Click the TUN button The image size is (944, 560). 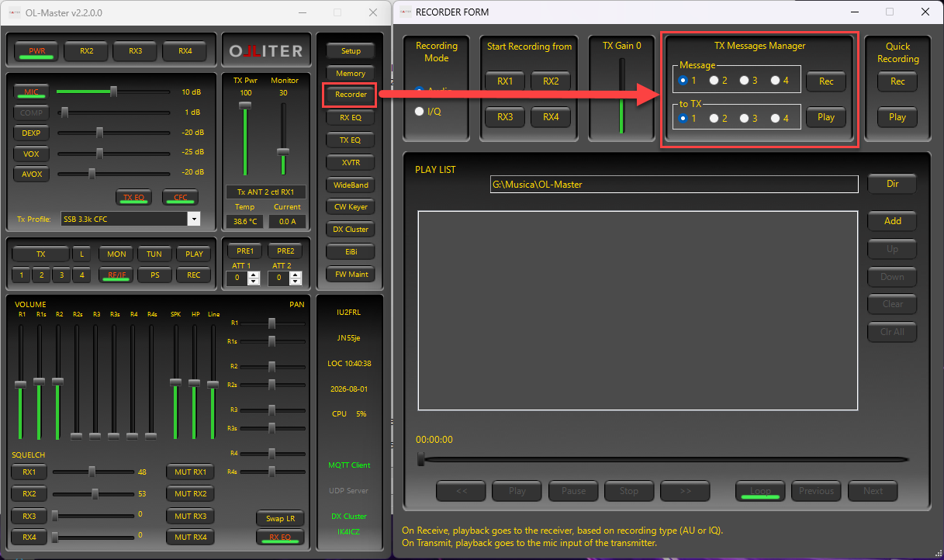(x=154, y=254)
